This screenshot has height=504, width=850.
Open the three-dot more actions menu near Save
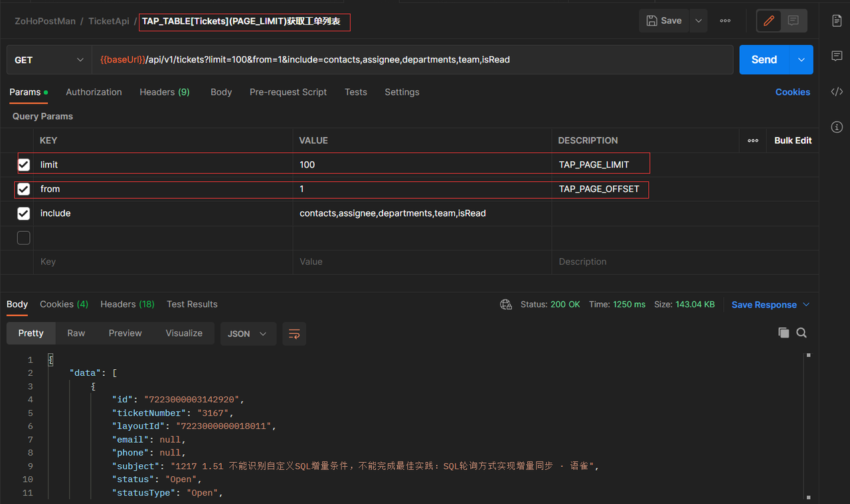click(x=725, y=21)
